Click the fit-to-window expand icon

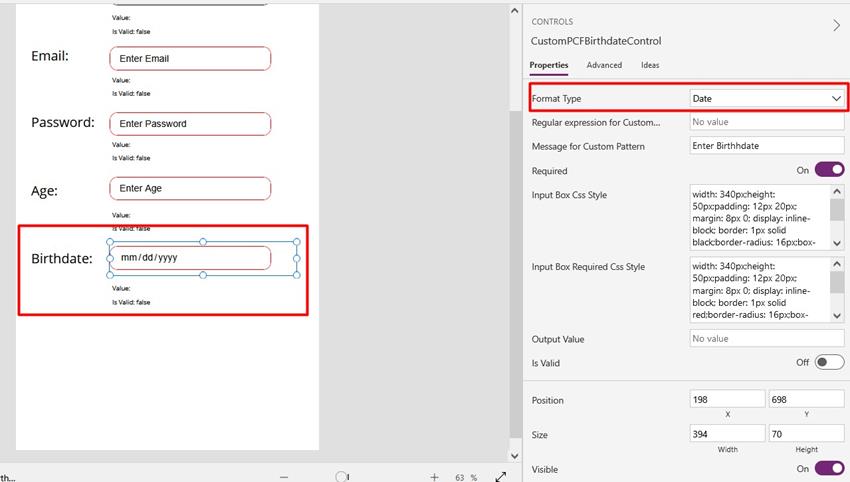point(501,477)
